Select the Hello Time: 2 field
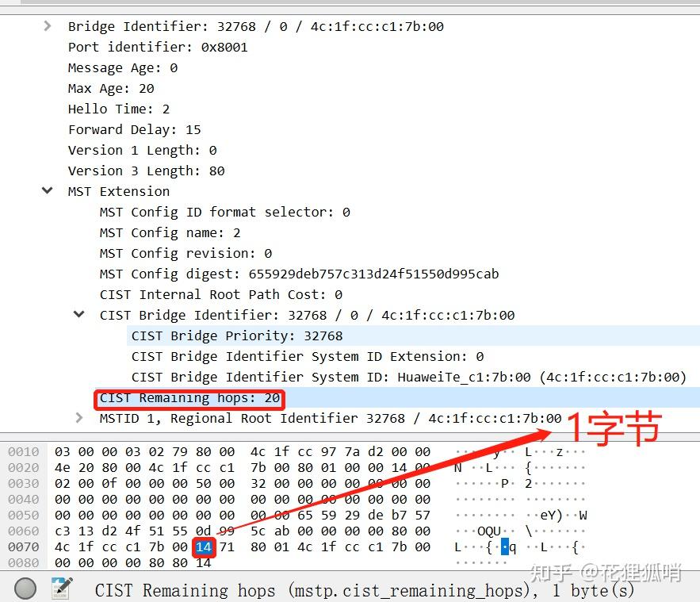 [119, 109]
